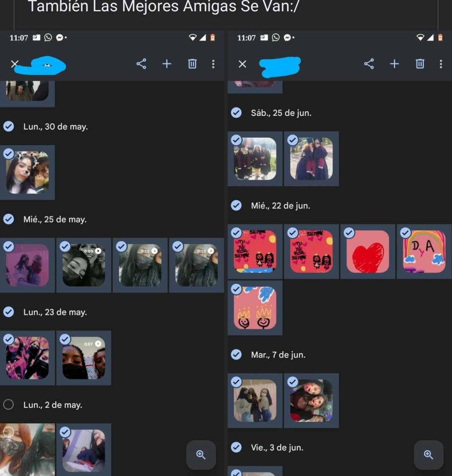Tap the plus add icon in left screen
This screenshot has width=452, height=476.
(x=167, y=64)
